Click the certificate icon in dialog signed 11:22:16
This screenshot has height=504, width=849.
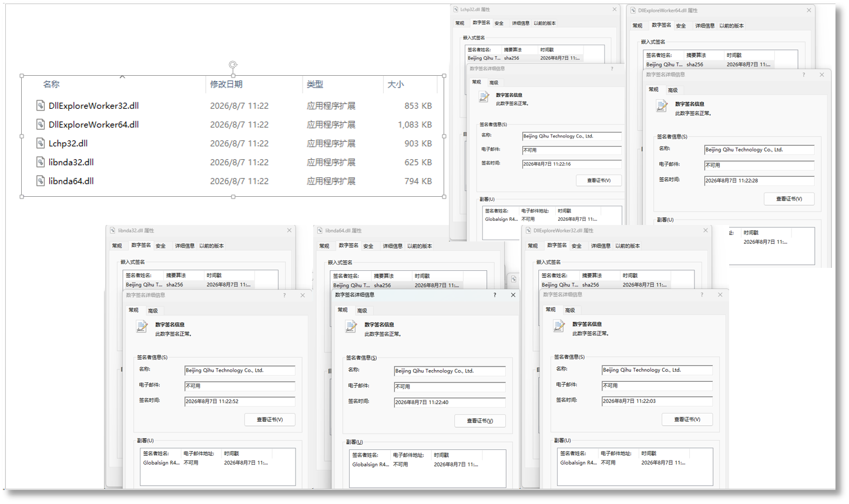(x=484, y=98)
